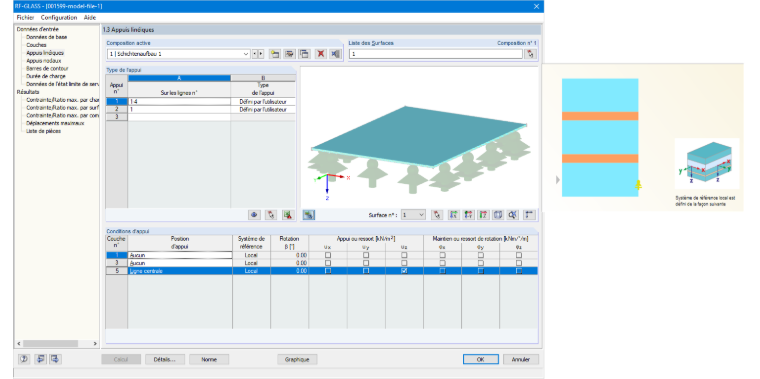Click the edit composition icon beside new
760x379 pixels.
290,54
